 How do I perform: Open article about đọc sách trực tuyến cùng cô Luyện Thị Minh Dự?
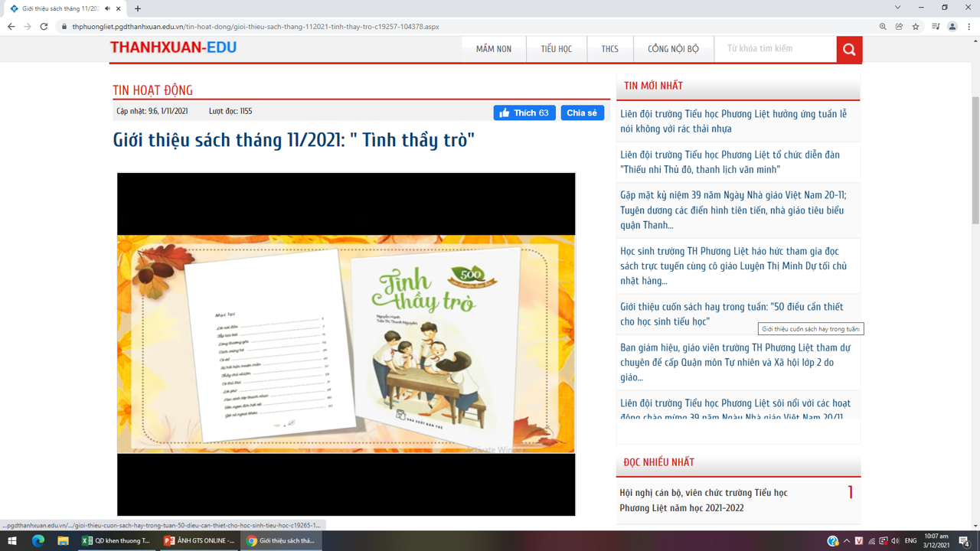(x=733, y=266)
